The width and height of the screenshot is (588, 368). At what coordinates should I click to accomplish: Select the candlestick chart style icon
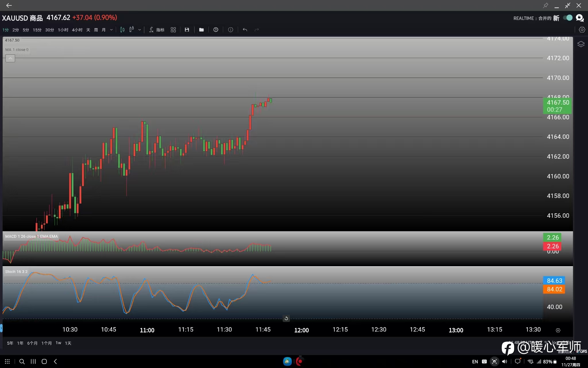[x=122, y=30]
